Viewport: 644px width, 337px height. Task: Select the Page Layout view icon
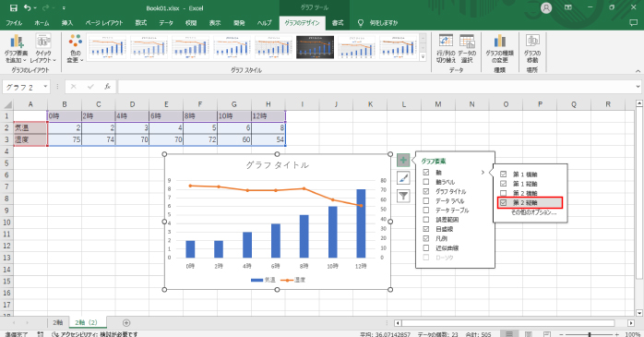tap(528, 334)
